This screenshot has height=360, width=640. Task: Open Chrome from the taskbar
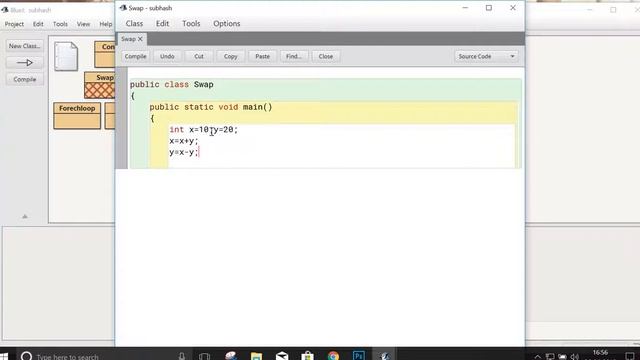(333, 356)
